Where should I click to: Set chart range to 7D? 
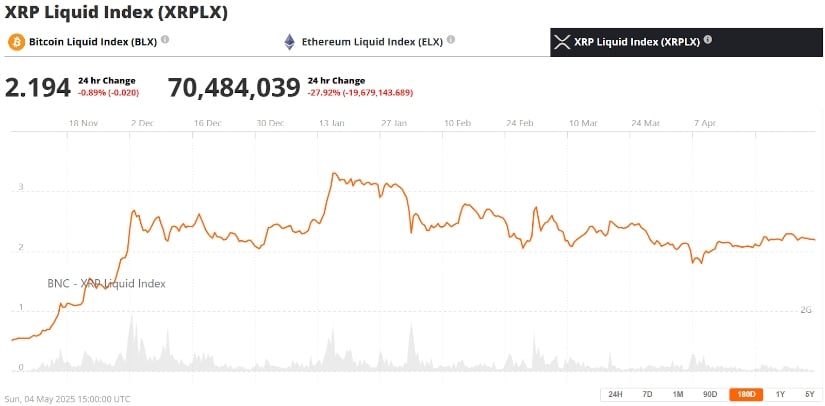click(648, 394)
